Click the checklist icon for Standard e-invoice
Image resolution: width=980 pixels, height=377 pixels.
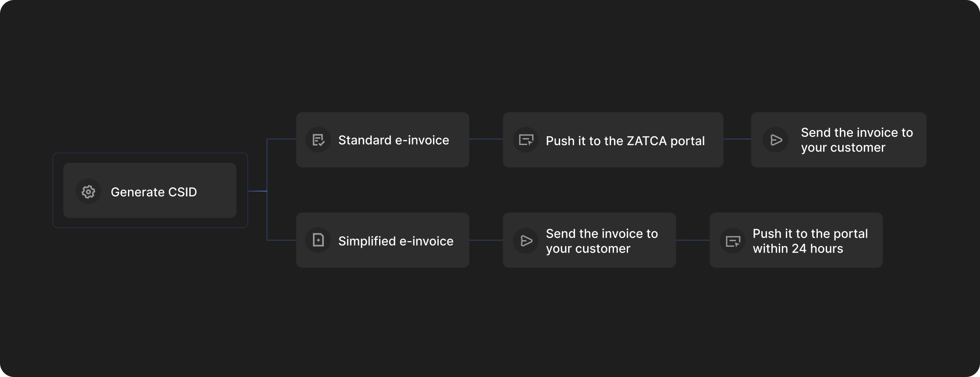[x=318, y=140]
